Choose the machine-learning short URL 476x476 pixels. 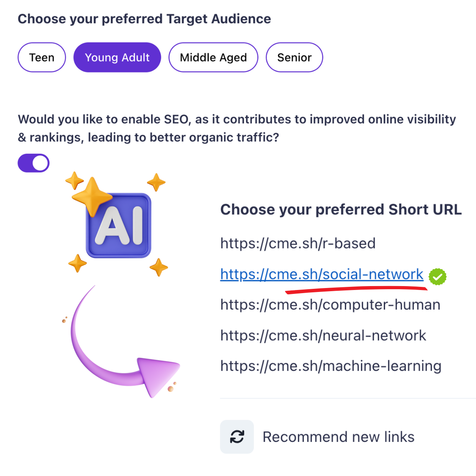pos(331,366)
